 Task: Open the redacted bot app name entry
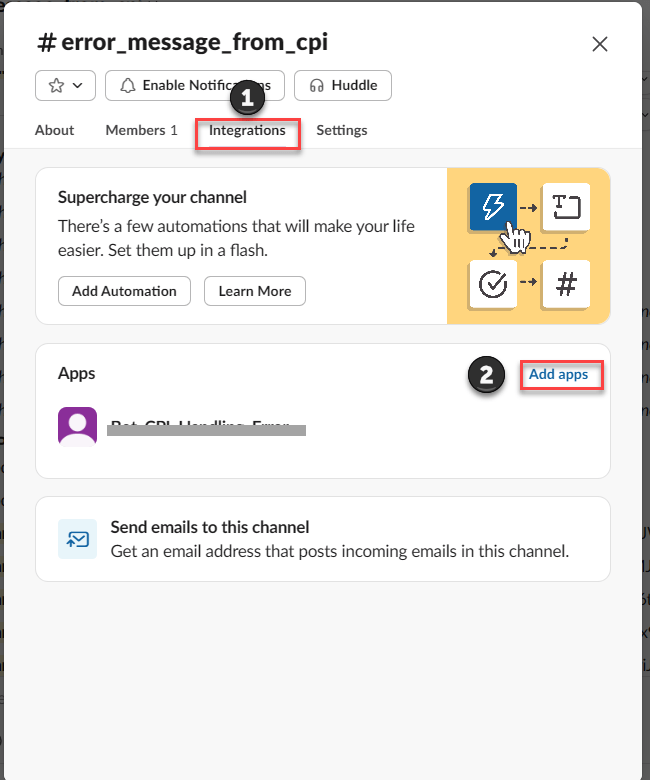point(205,428)
